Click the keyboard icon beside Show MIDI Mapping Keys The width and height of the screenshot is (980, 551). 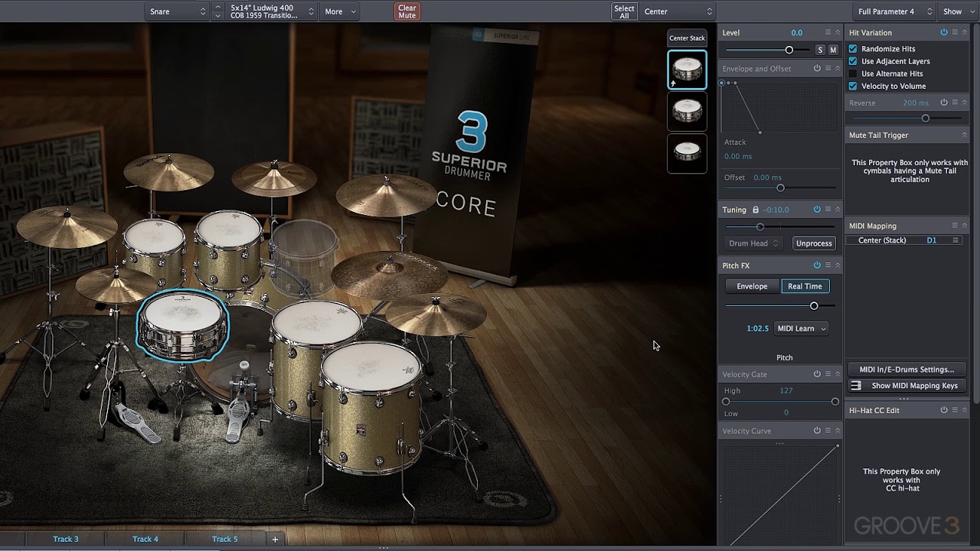pyautogui.click(x=856, y=386)
